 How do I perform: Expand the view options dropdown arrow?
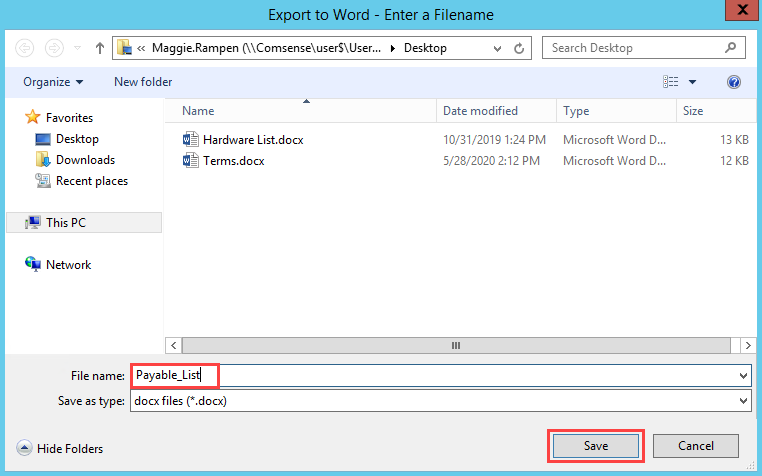pyautogui.click(x=693, y=82)
